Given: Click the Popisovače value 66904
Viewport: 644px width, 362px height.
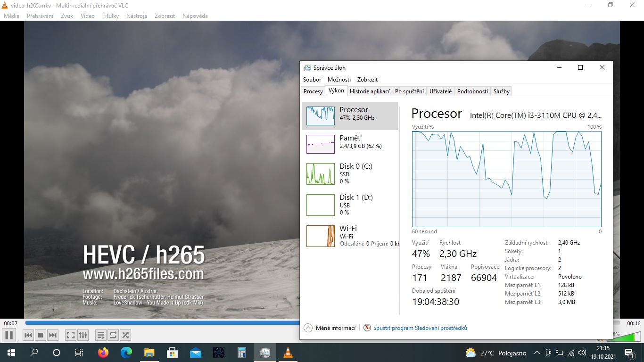Looking at the screenshot, I should [484, 278].
